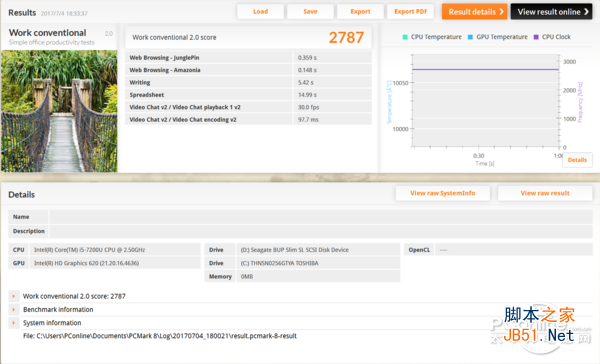Click the GPU value HD Graphics 620
Image resolution: width=600 pixels, height=364 pixels.
point(86,263)
